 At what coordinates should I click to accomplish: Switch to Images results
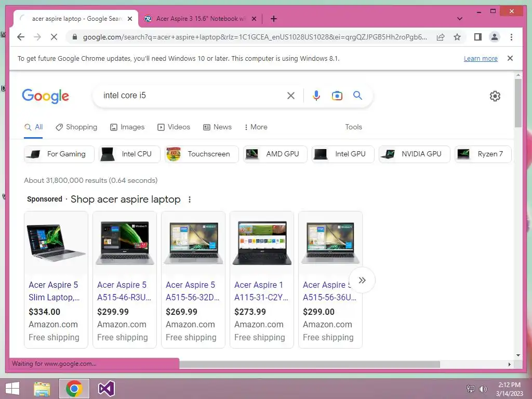click(127, 127)
